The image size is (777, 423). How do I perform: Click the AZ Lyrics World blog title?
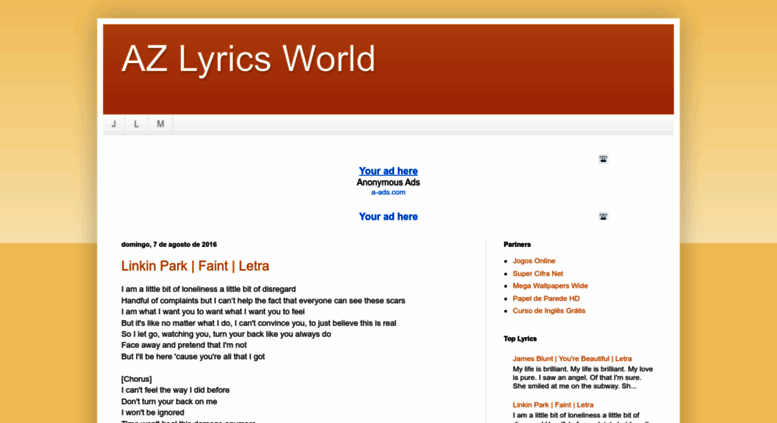(248, 59)
